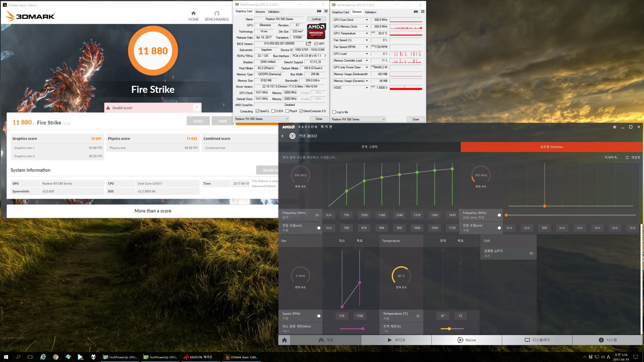The image size is (644, 362).
Task: Click the Radeon globe icon
Action: coord(292,136)
